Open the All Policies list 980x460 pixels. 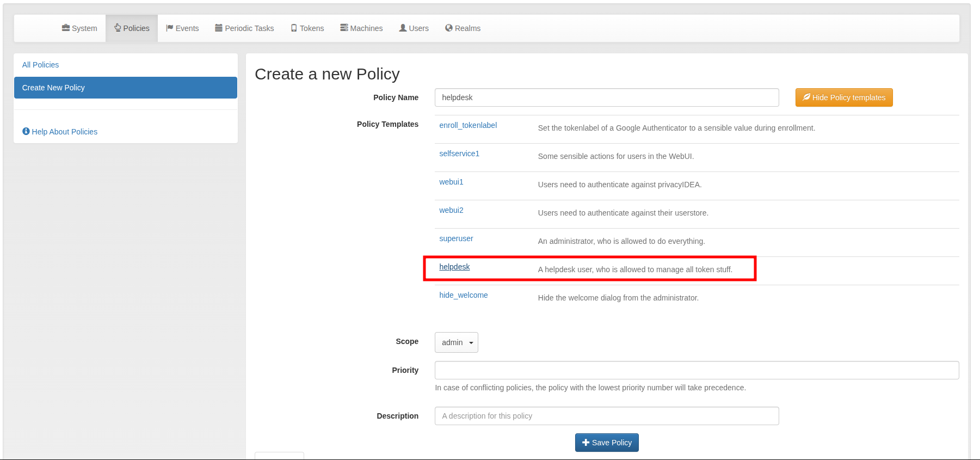click(40, 65)
